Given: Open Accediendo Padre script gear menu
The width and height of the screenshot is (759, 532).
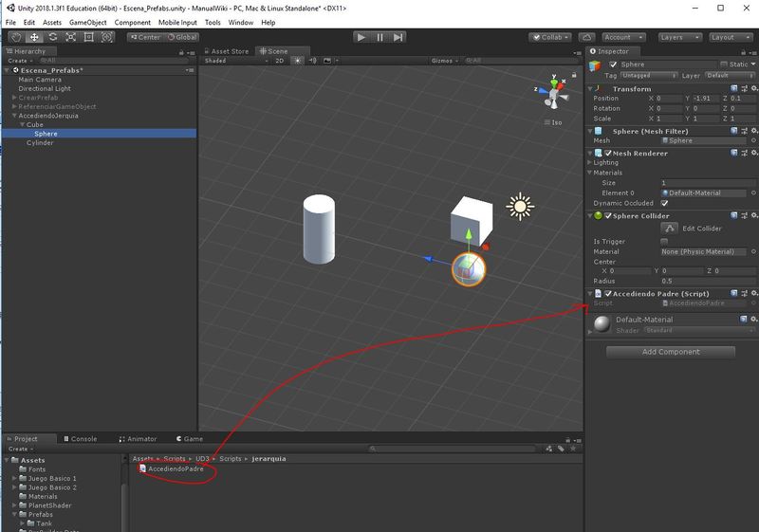Looking at the screenshot, I should (753, 293).
